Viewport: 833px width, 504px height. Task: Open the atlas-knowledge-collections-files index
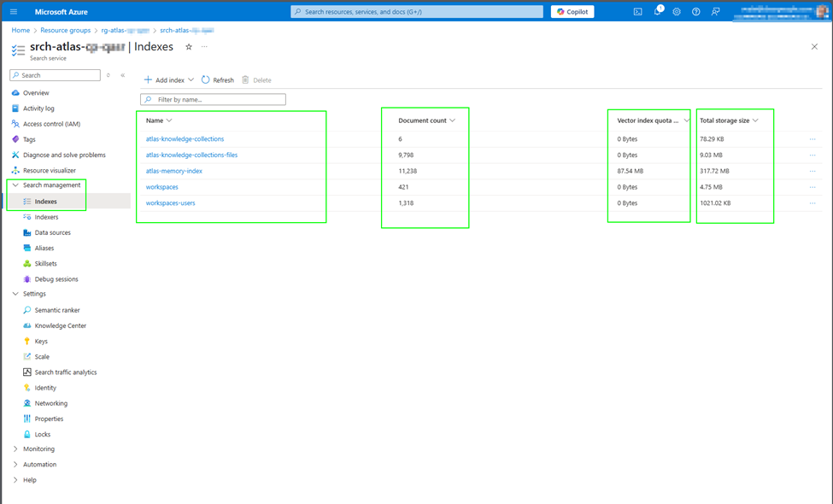click(x=191, y=155)
